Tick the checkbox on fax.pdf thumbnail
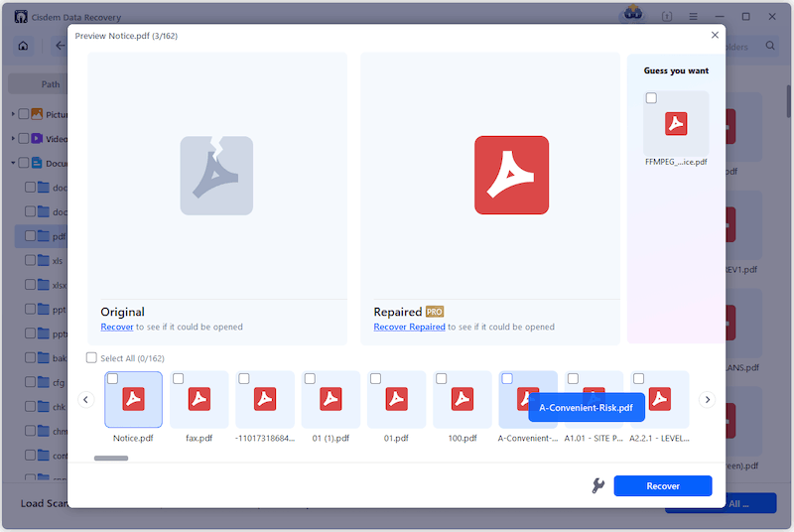Viewport: 794px width, 532px height. 179,378
